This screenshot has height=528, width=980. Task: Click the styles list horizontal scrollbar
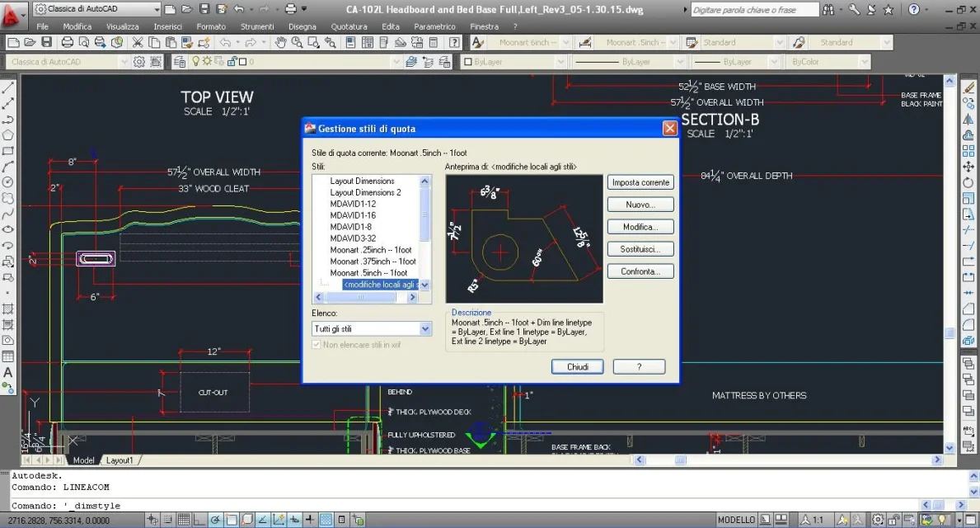[366, 297]
